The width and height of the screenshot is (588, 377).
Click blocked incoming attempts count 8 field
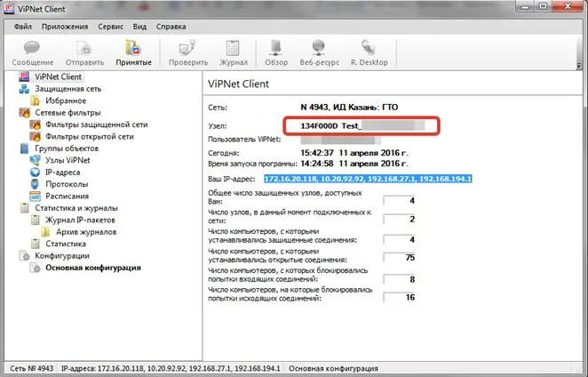point(400,279)
